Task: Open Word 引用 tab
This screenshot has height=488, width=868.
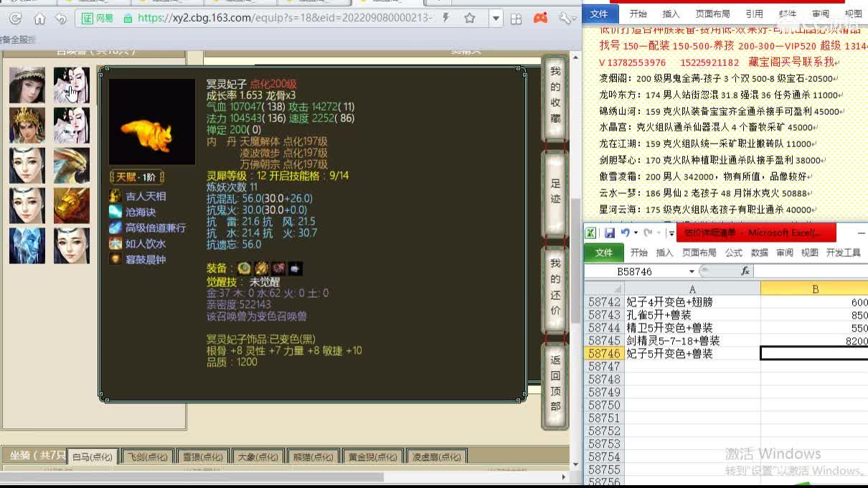Action: [x=754, y=14]
